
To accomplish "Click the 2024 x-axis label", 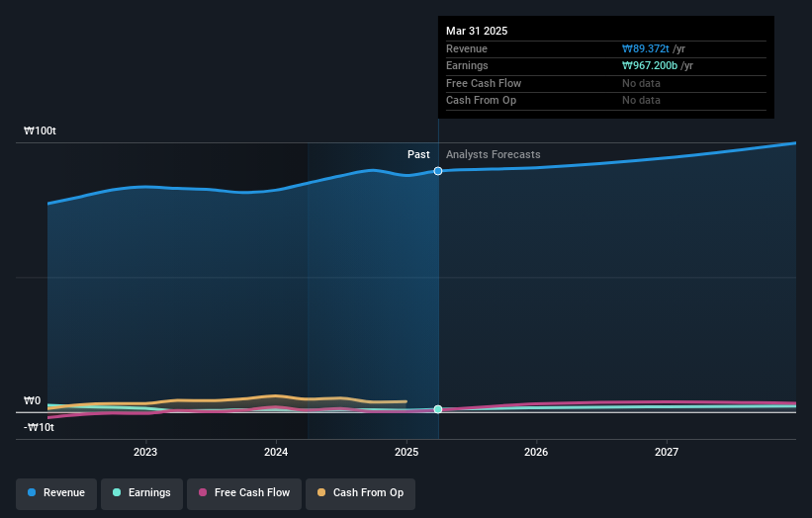I will pos(276,453).
